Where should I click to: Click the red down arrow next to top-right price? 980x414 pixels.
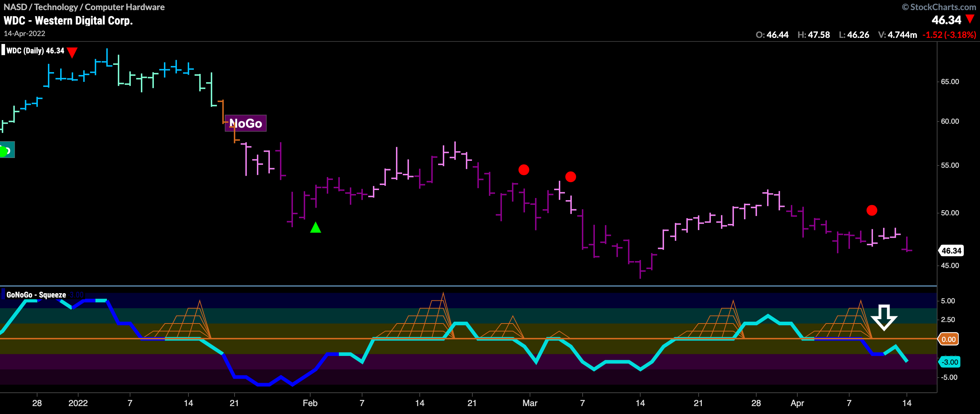click(970, 19)
